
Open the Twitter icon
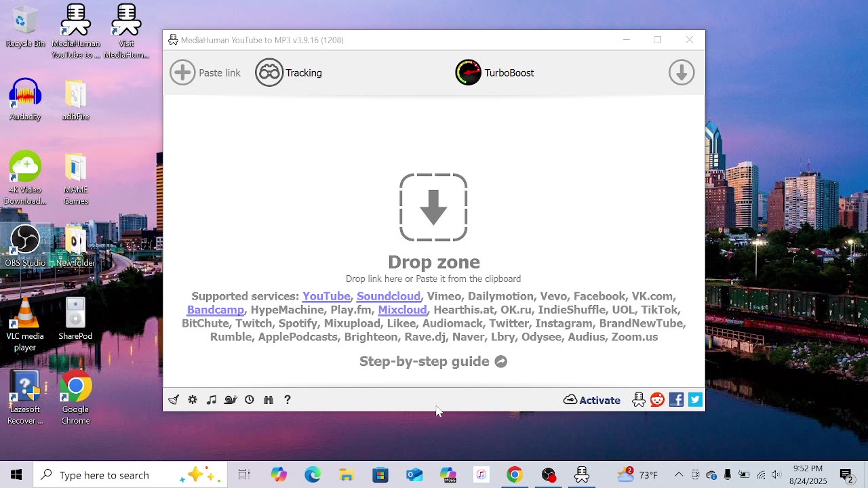click(695, 400)
